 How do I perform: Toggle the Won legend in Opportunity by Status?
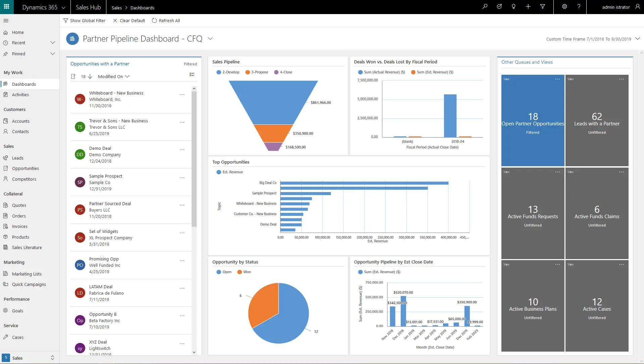244,272
